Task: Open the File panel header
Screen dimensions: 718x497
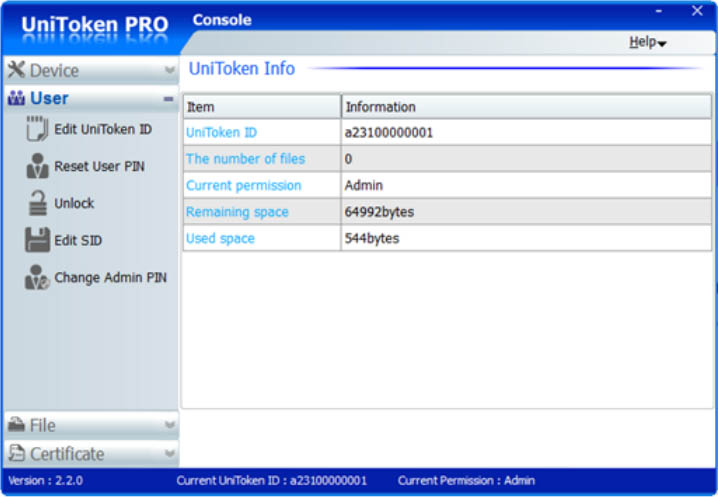Action: click(x=91, y=425)
